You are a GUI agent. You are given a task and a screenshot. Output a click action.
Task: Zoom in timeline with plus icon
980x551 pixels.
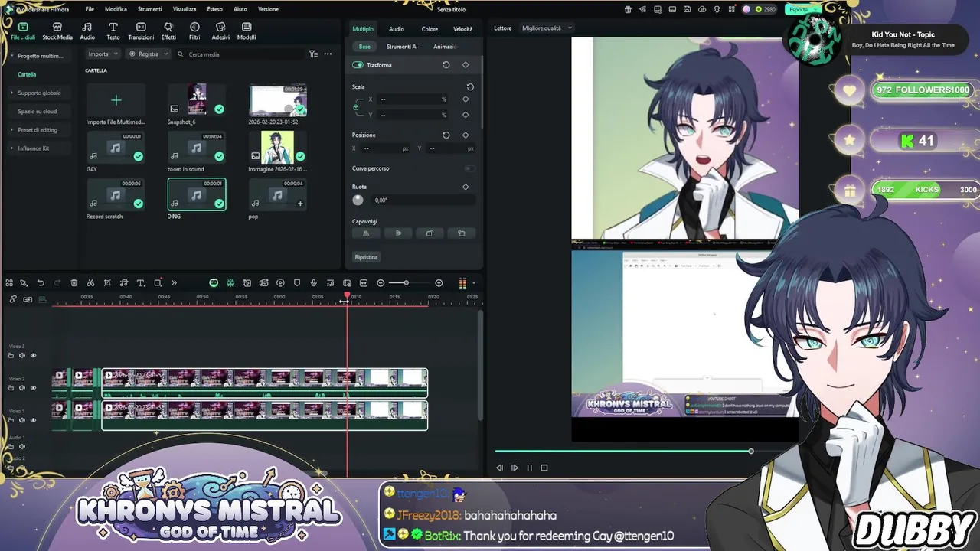(x=439, y=283)
